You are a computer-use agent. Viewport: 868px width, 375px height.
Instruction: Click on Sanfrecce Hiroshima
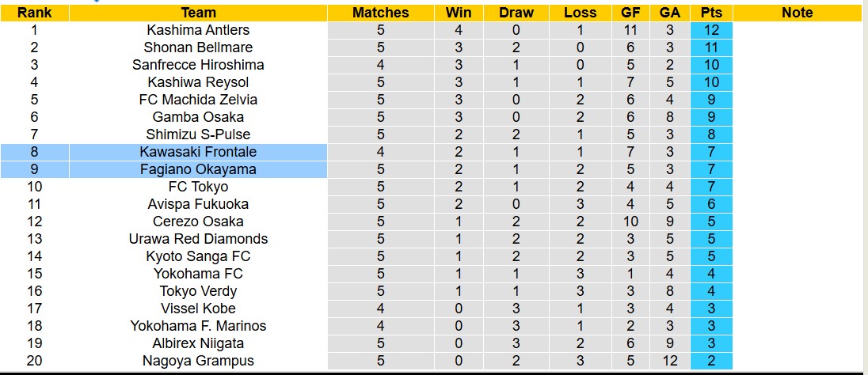pos(198,65)
